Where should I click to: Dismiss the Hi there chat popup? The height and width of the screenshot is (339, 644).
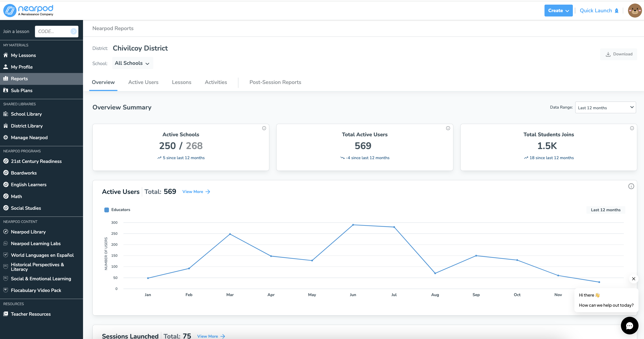[633, 279]
